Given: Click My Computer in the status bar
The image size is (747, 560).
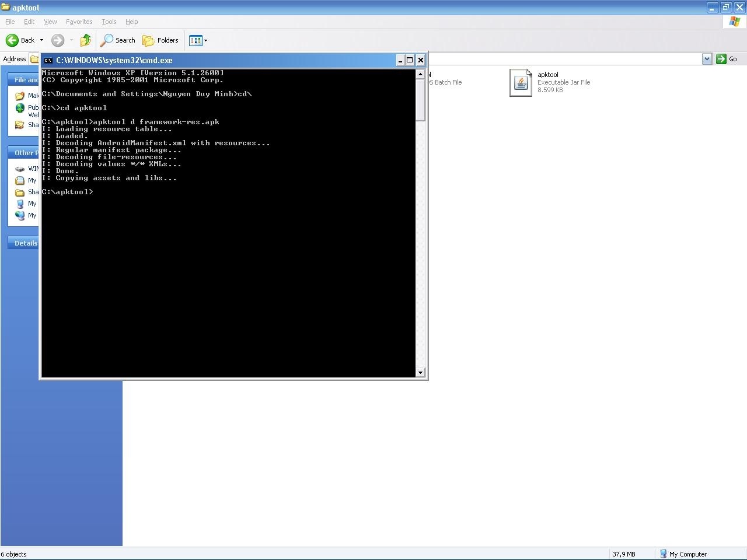Looking at the screenshot, I should (683, 554).
